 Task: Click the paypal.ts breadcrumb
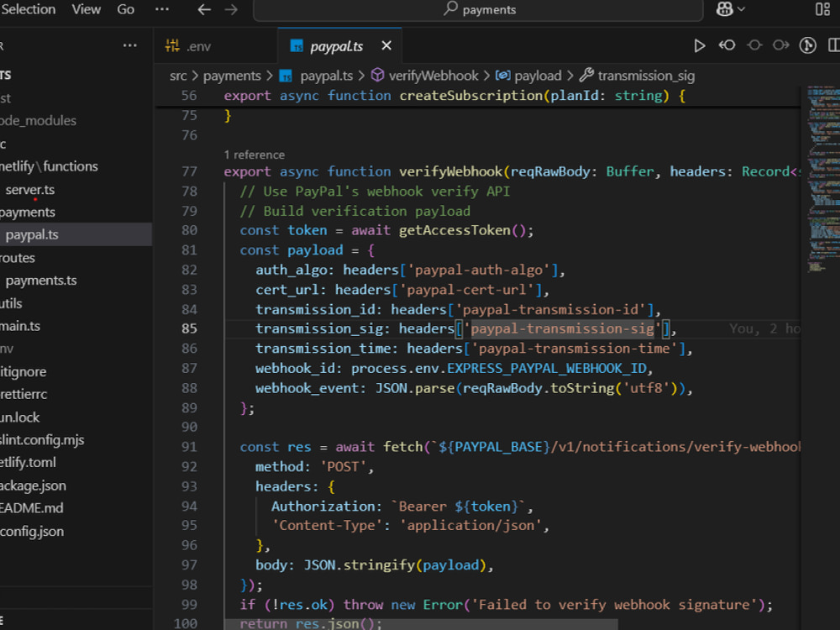coord(326,76)
